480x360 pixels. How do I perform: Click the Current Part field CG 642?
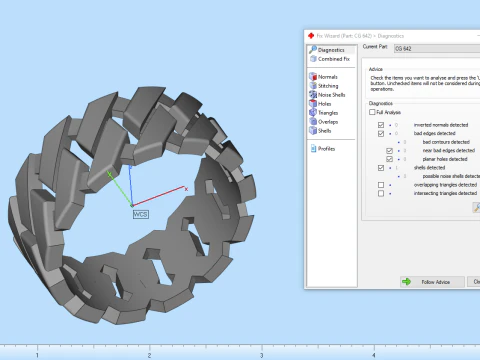coord(437,49)
